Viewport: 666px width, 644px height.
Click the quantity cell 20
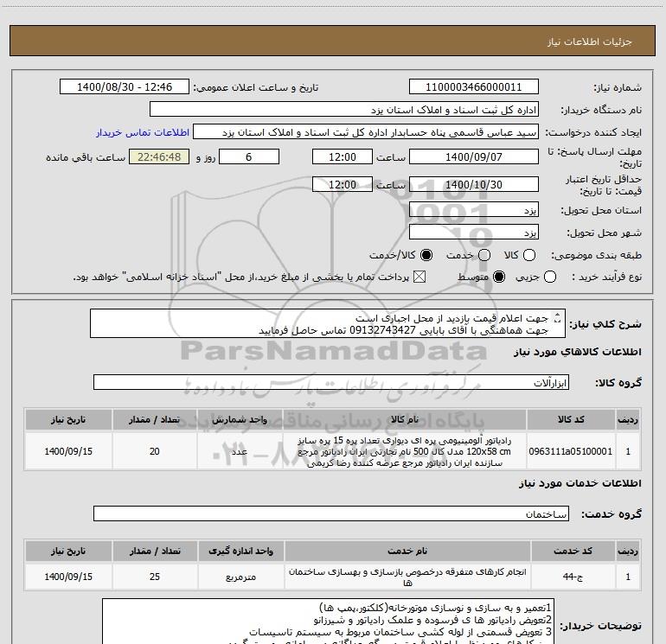point(154,451)
